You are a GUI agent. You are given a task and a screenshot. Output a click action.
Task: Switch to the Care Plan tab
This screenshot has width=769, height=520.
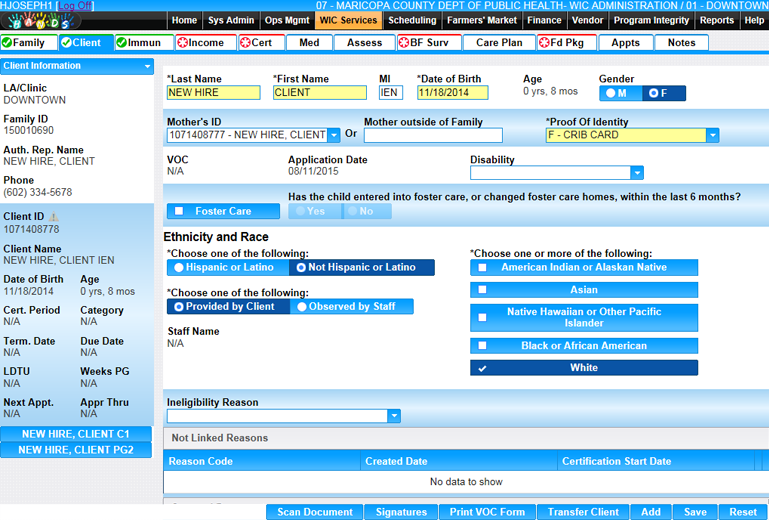[x=498, y=43]
